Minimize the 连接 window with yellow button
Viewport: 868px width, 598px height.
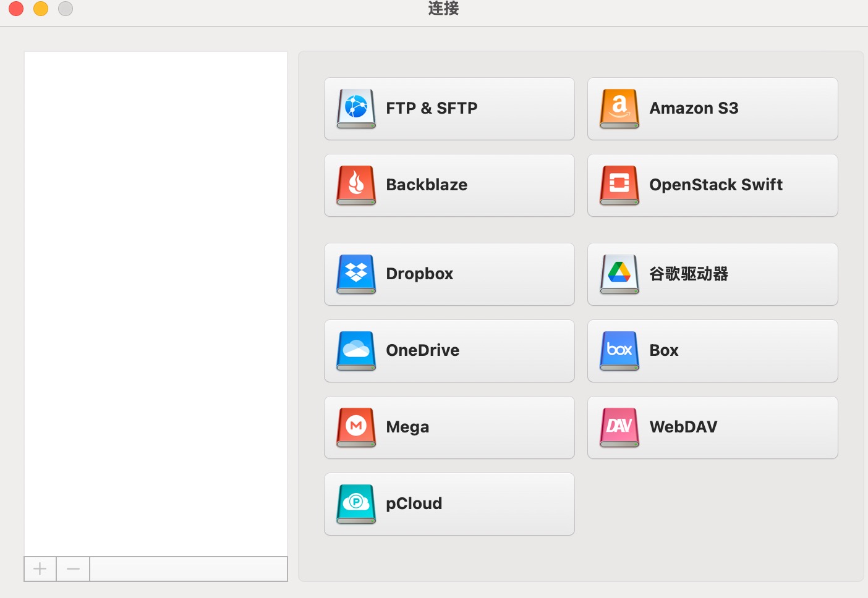[x=41, y=8]
